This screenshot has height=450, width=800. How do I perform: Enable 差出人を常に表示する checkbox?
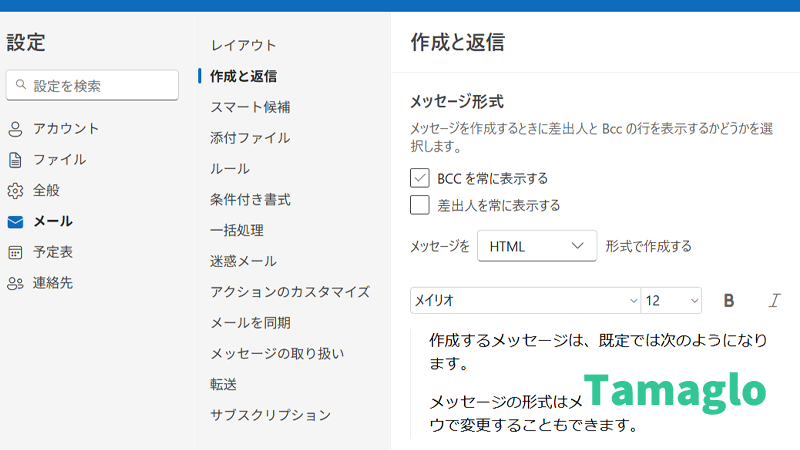click(420, 205)
